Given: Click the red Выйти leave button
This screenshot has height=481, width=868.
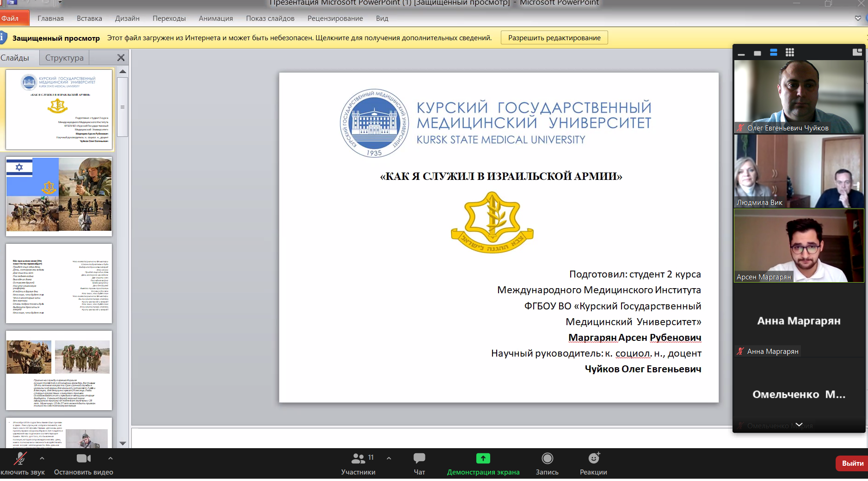Looking at the screenshot, I should 852,463.
